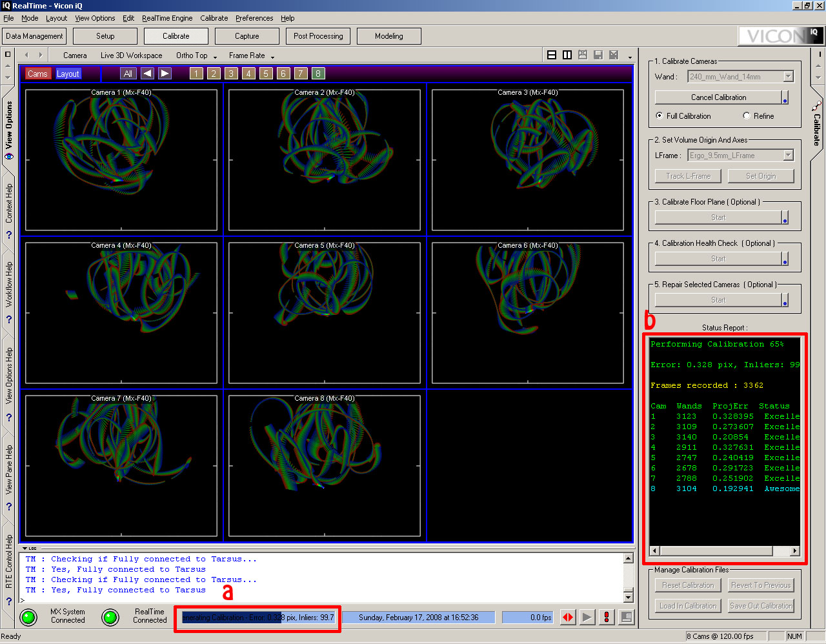Viewport: 826px width, 644px height.
Task: Toggle the Layout view button
Action: [68, 74]
